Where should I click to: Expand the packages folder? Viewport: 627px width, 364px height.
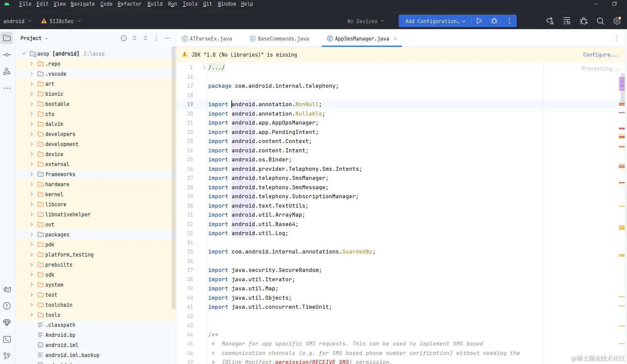pos(32,234)
